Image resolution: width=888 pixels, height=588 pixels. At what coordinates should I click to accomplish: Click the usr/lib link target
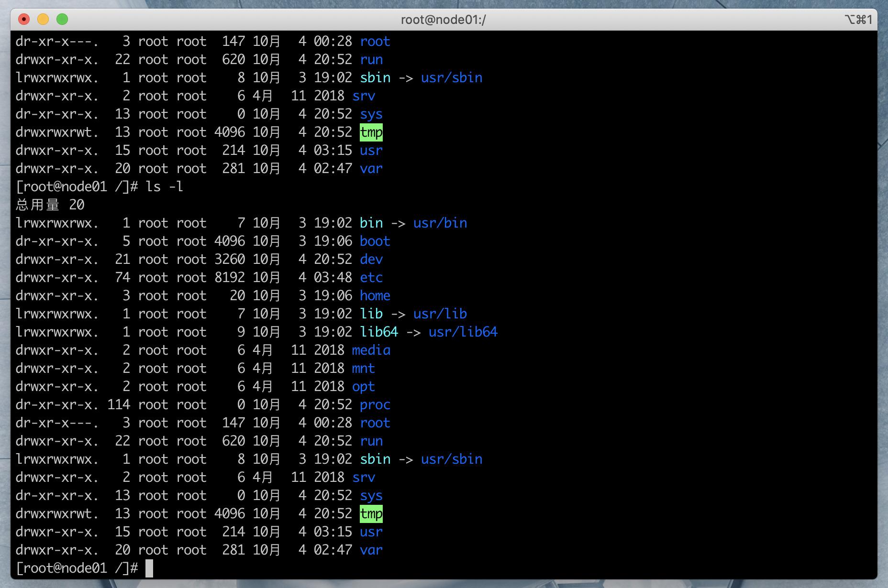(440, 314)
